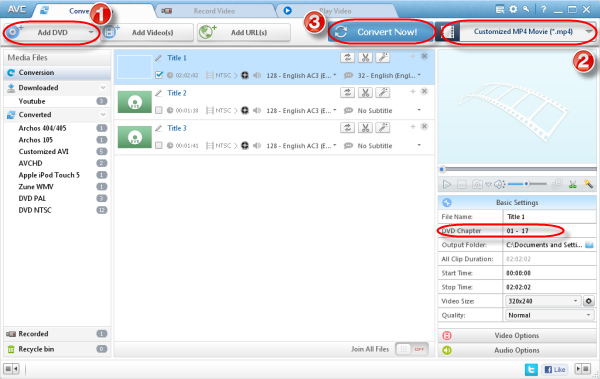Viewport: 600px width, 379px height.
Task: Click the Stop button under preview
Action: (x=462, y=185)
